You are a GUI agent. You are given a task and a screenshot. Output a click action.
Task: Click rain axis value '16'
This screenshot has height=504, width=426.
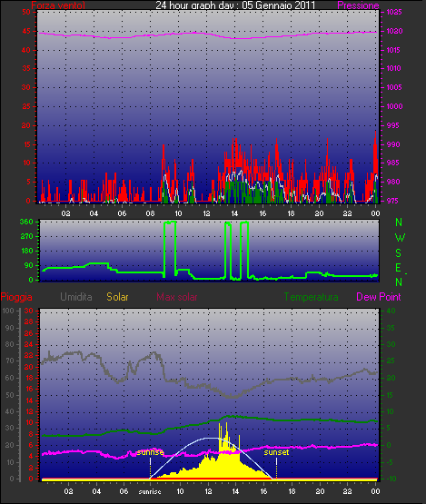(29, 389)
